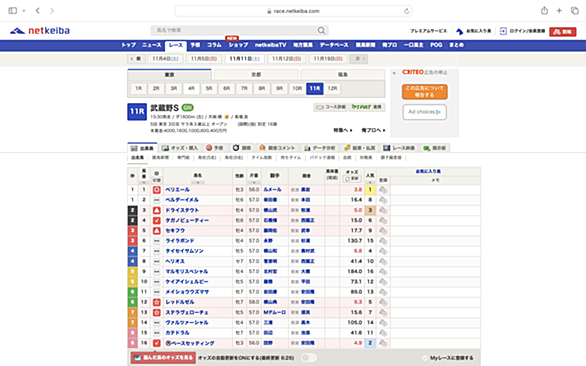Expand the horse name column sort dropdown
This screenshot has height=366, width=586.
[198, 182]
